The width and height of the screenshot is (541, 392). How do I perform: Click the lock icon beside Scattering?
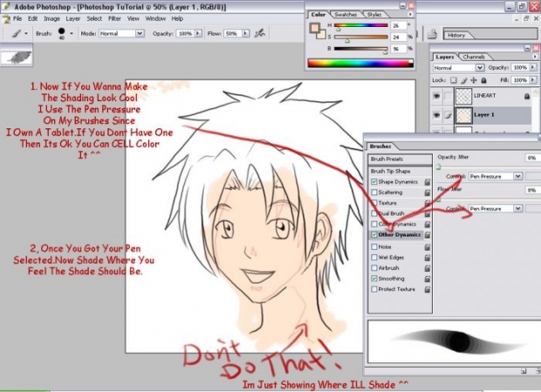pos(428,193)
